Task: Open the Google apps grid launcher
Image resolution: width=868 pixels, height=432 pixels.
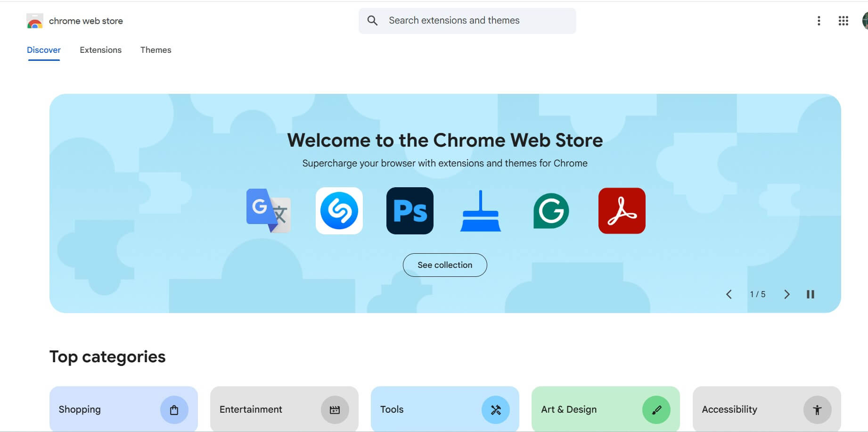Action: coord(843,21)
